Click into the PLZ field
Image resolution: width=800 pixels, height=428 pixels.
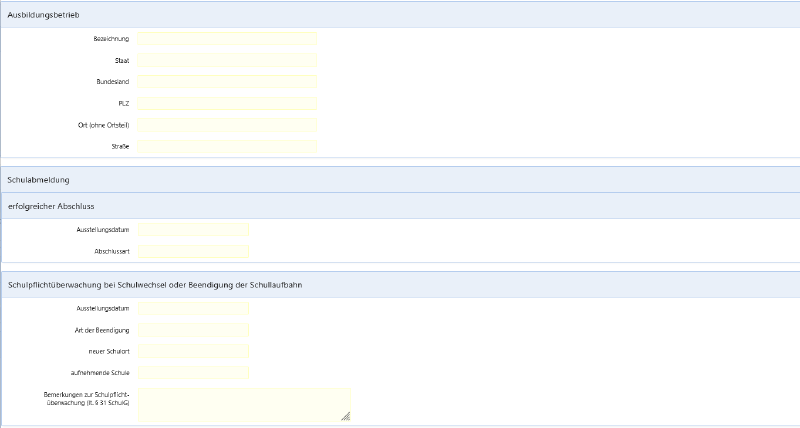coord(228,103)
